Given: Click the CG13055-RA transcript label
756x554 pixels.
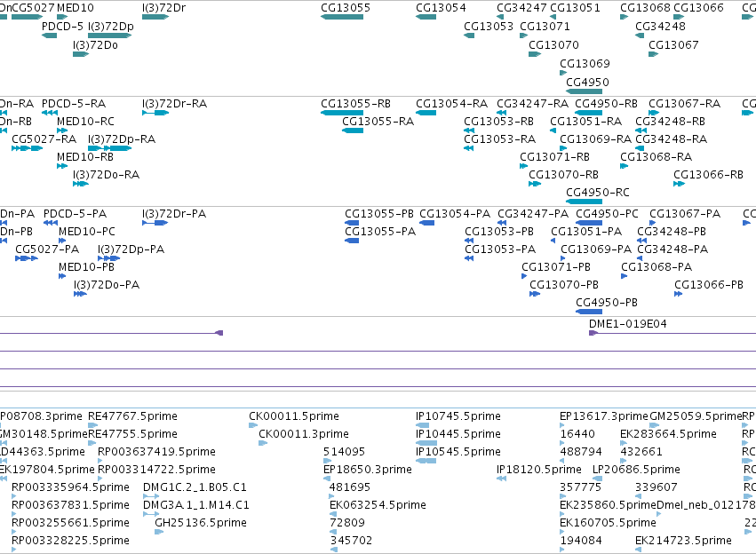Looking at the screenshot, I should tap(378, 122).
